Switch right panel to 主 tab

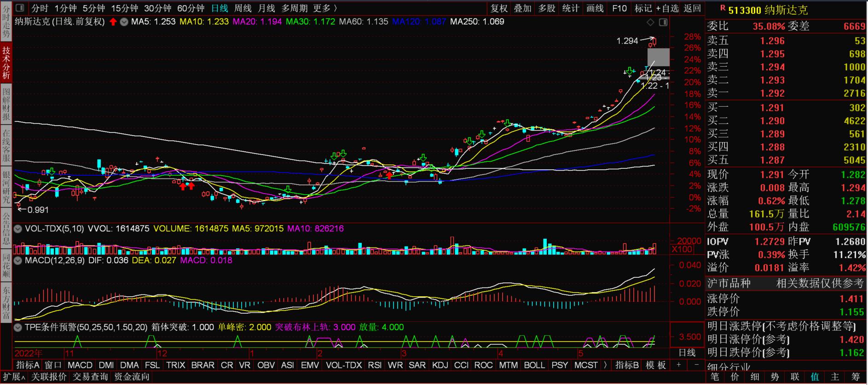[835, 377]
